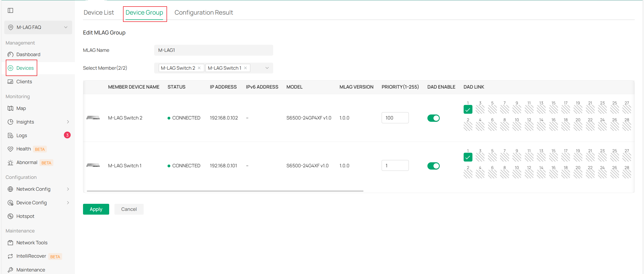Remove M-LAG Switch 2 tag with x
644x274 pixels.
[199, 68]
